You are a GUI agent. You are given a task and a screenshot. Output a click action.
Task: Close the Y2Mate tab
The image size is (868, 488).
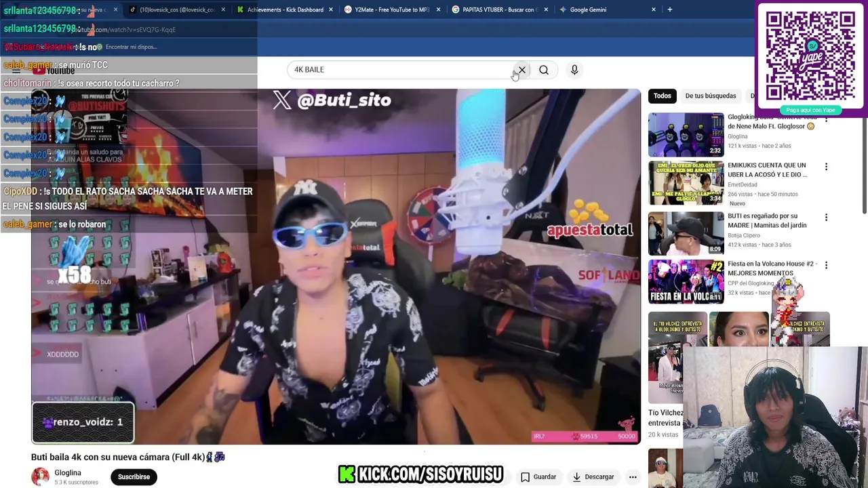438,9
